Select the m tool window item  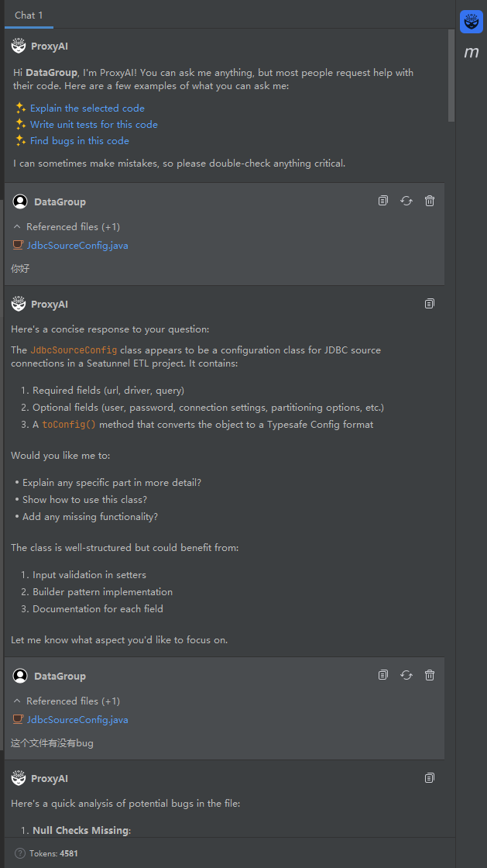tap(470, 53)
